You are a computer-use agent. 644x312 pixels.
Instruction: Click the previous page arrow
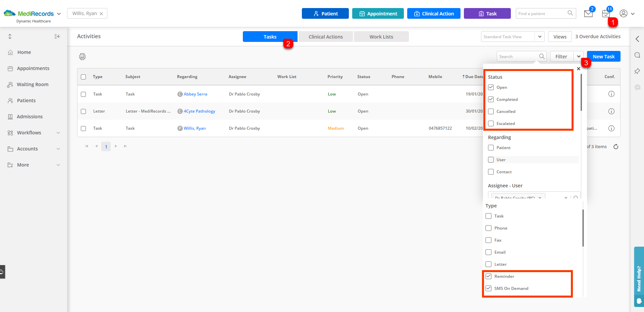tap(96, 146)
